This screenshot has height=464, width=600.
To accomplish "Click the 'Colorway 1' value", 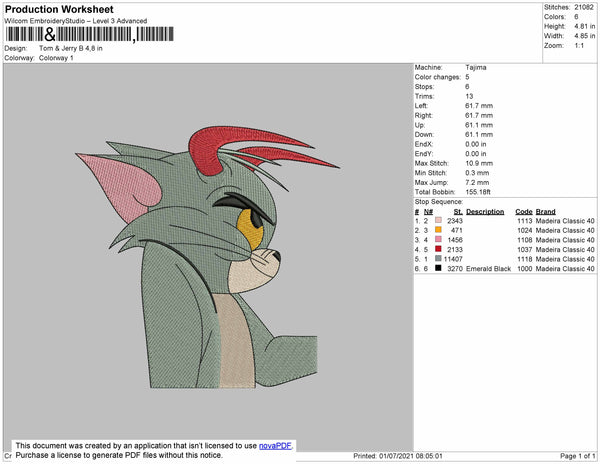I will (56, 58).
